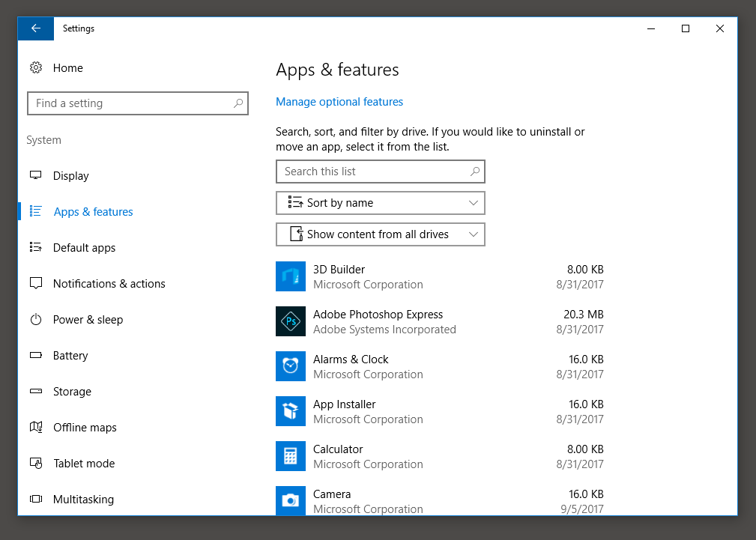Click the 9/5/2017 install date
The height and width of the screenshot is (540, 756).
pos(582,509)
